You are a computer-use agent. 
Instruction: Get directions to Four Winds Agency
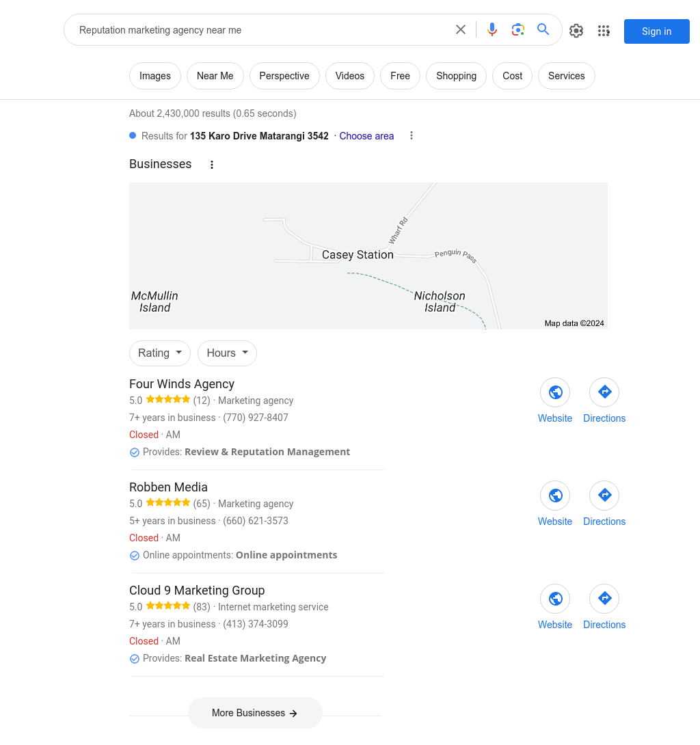coord(604,392)
